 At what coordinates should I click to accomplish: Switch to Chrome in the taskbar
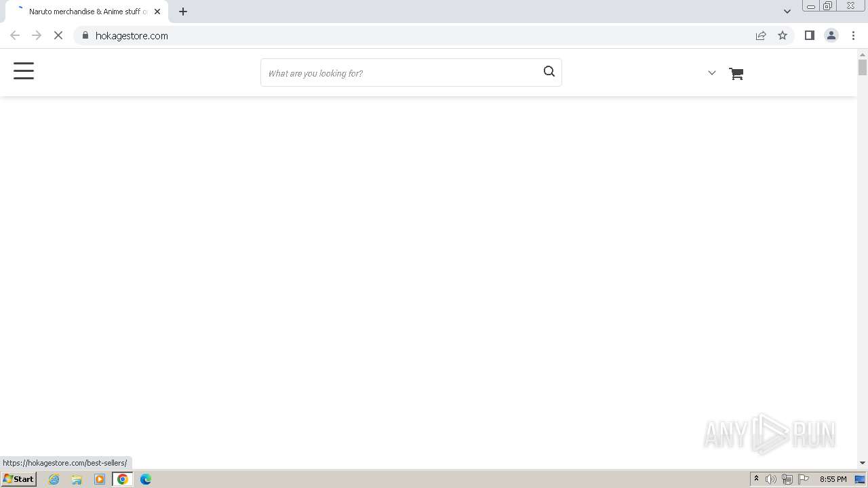point(123,479)
